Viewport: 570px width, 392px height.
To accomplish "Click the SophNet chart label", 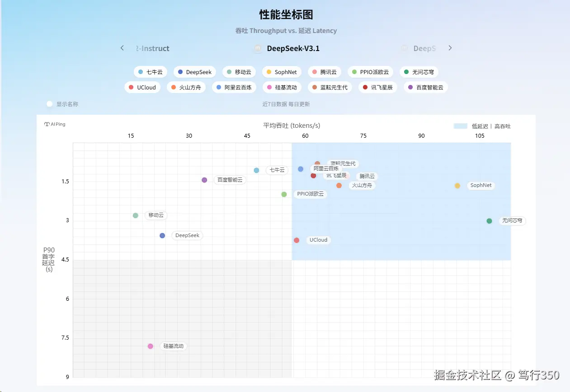I will pos(481,185).
